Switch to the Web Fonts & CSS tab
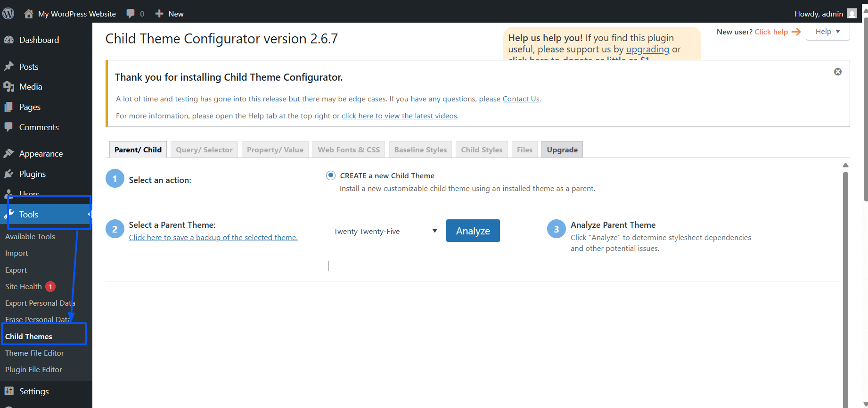Viewport: 868px width, 408px height. [x=349, y=150]
